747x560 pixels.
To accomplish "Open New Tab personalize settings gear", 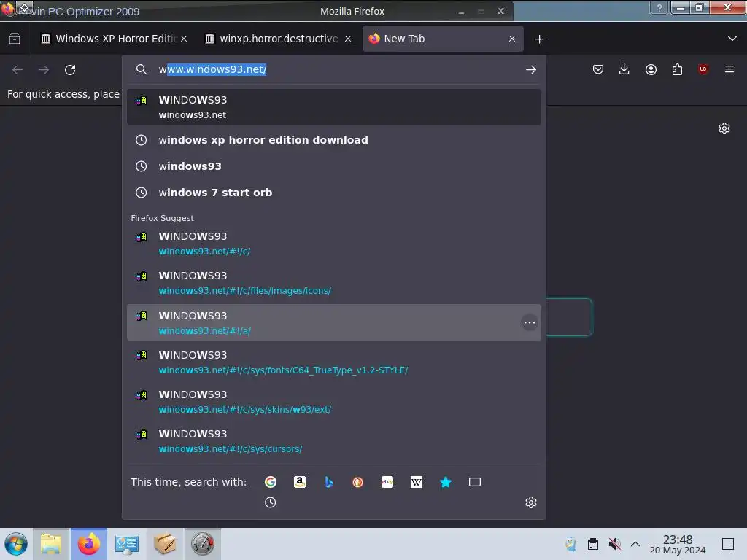I will click(x=724, y=128).
